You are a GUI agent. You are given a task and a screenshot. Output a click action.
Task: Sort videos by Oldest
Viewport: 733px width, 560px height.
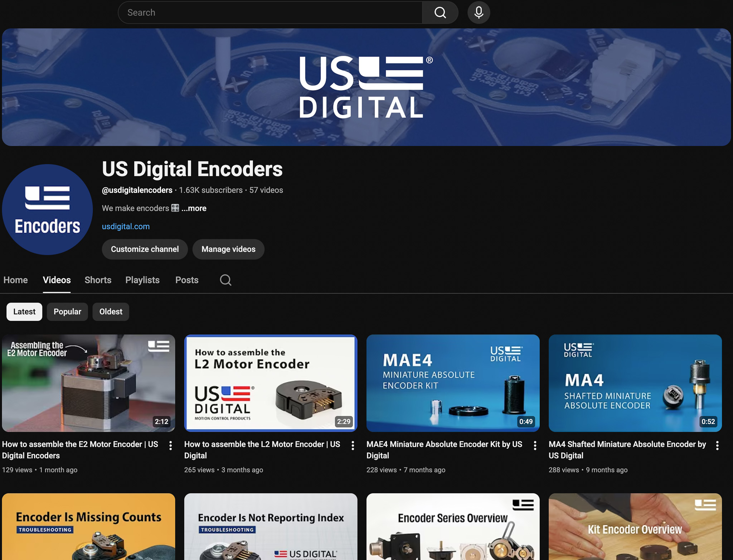click(x=111, y=312)
